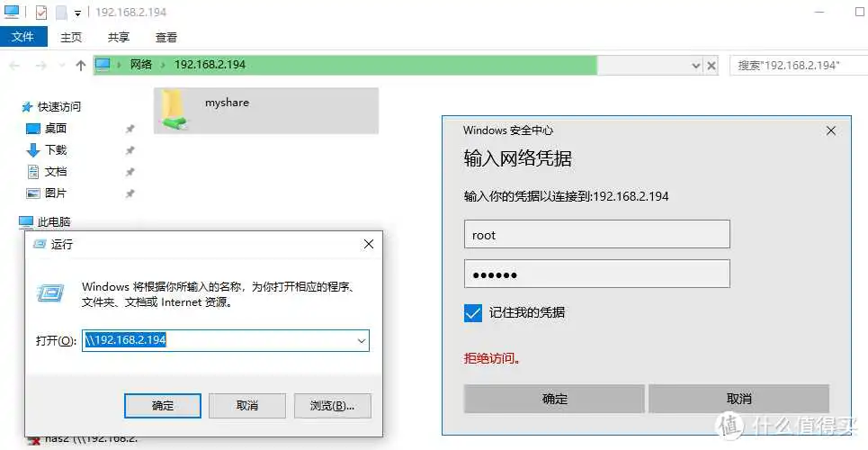Switch to the View (查看) ribbon tab
Image resolution: width=868 pixels, height=450 pixels.
coord(166,37)
